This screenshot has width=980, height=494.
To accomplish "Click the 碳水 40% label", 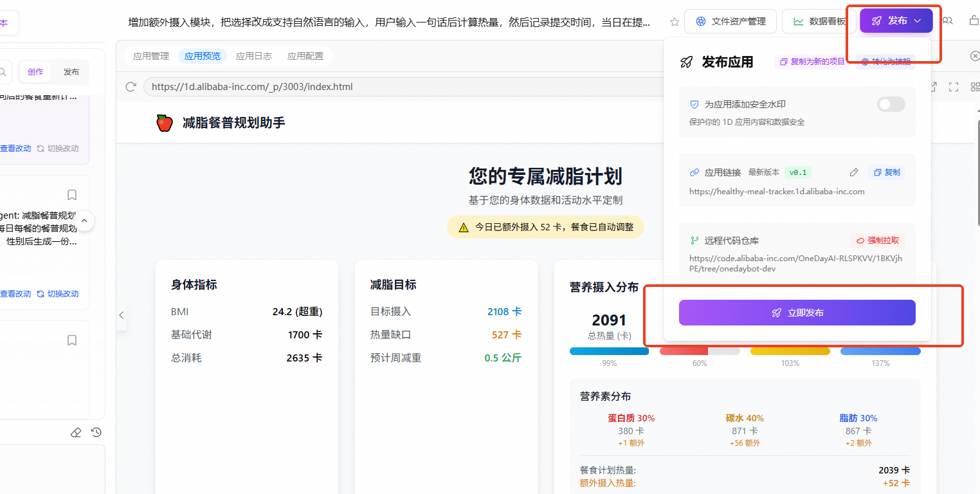I will (x=745, y=418).
